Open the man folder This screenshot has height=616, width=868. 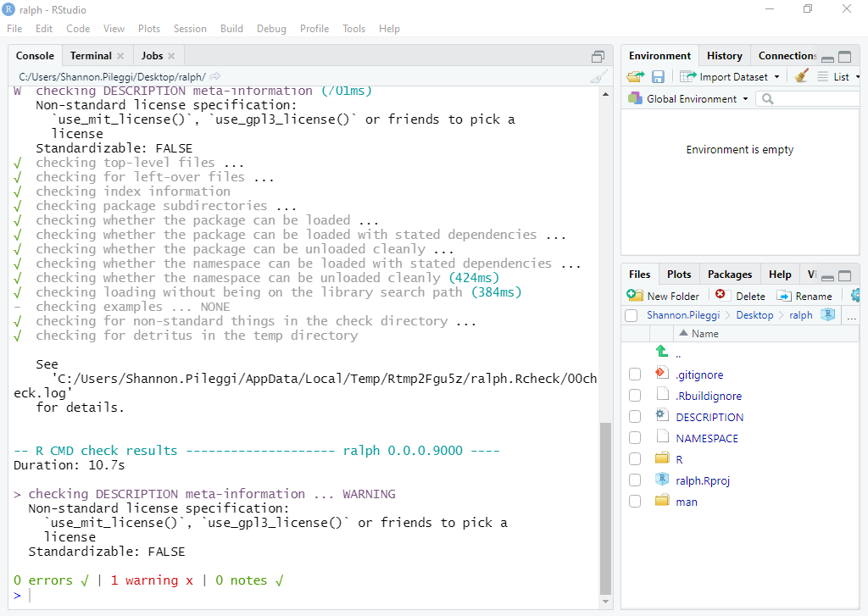687,502
